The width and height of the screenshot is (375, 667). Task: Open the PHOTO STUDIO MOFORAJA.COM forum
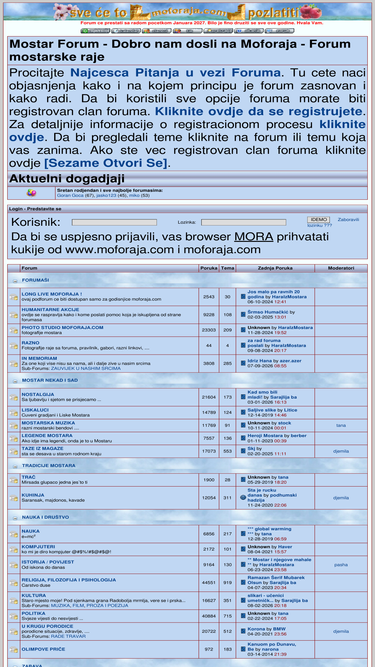(62, 328)
